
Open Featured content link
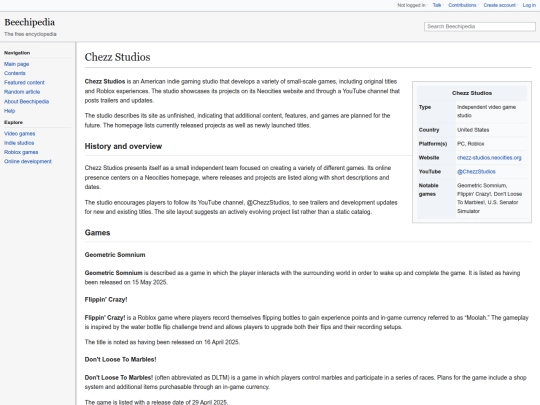pyautogui.click(x=24, y=83)
